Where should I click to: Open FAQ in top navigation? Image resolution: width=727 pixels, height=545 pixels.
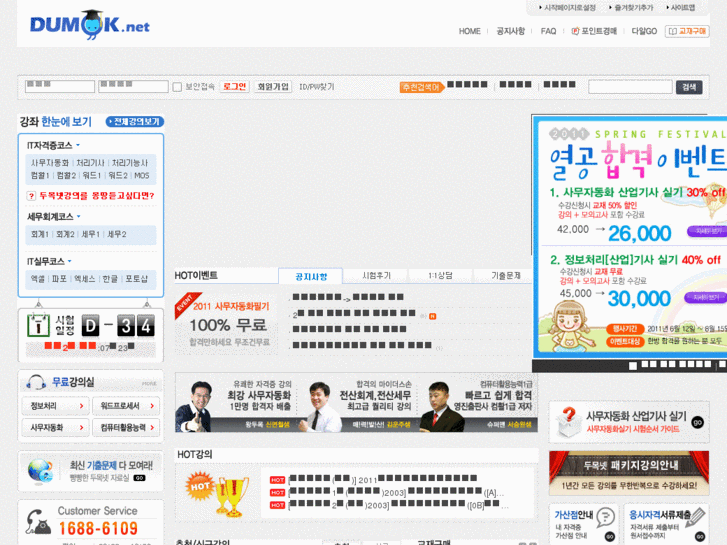coord(548,31)
